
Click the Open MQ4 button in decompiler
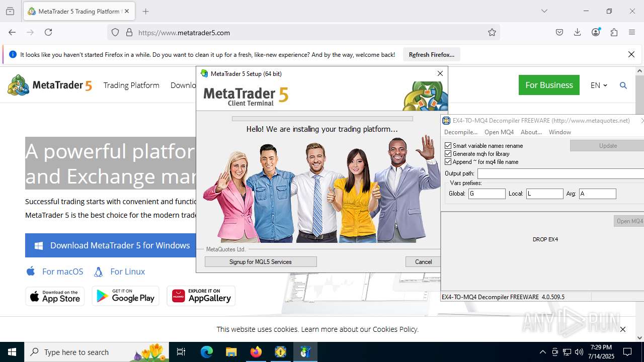629,221
